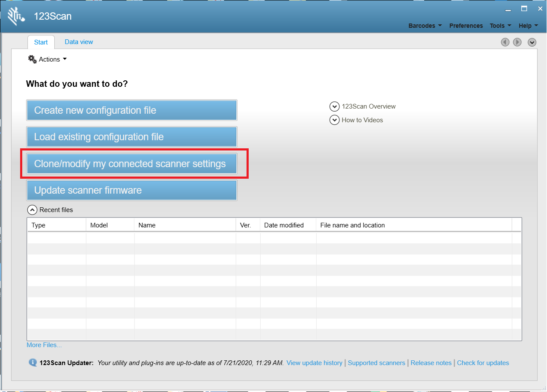The height and width of the screenshot is (392, 547).
Task: Open the Help dropdown menu
Action: 528,26
